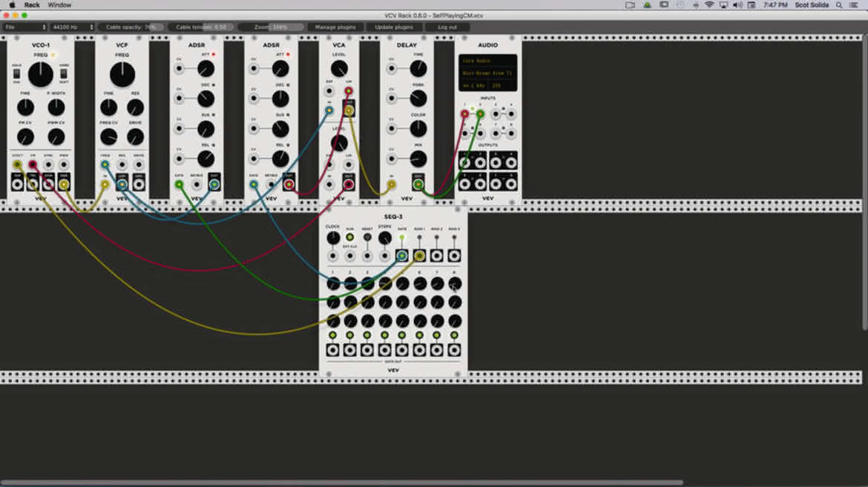Open the 44100 Hz sample rate dropdown

[73, 27]
